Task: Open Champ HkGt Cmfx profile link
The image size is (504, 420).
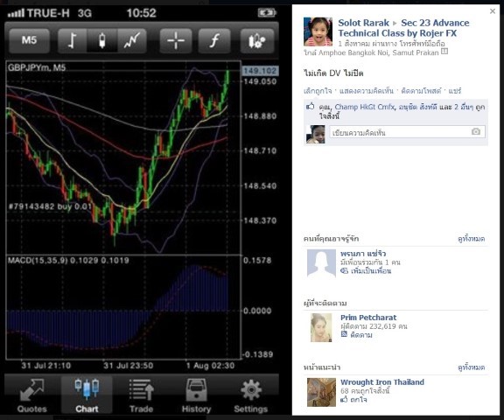Action: (x=365, y=107)
